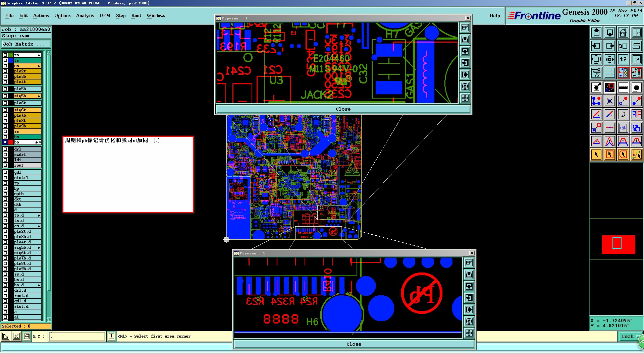This screenshot has height=354, width=644.
Task: Select the net select arrow tool
Action: pos(637,155)
